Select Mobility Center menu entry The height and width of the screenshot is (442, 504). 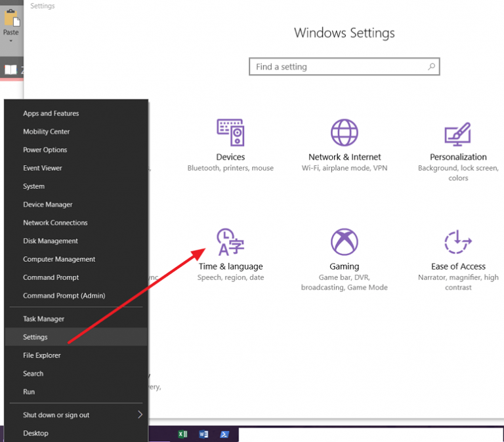coord(76,131)
